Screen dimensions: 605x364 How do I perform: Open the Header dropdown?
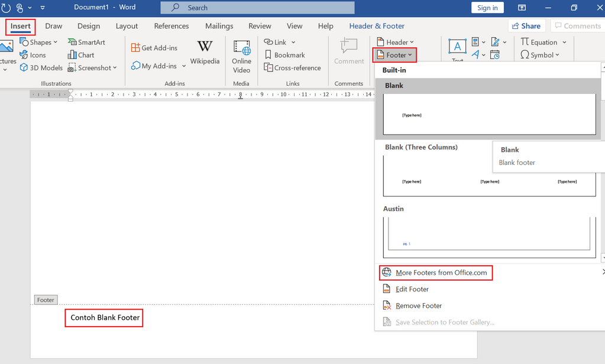point(394,42)
